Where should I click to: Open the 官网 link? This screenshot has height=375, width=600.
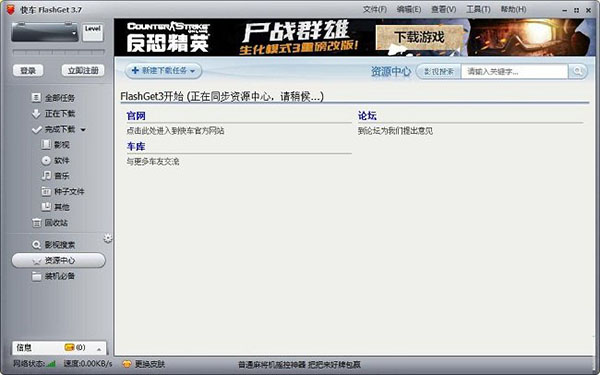(136, 116)
